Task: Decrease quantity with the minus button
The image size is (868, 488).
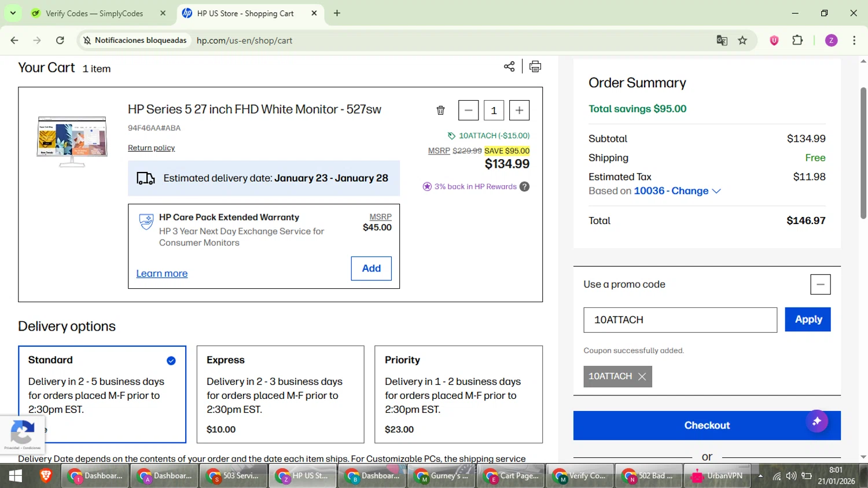Action: tap(468, 110)
